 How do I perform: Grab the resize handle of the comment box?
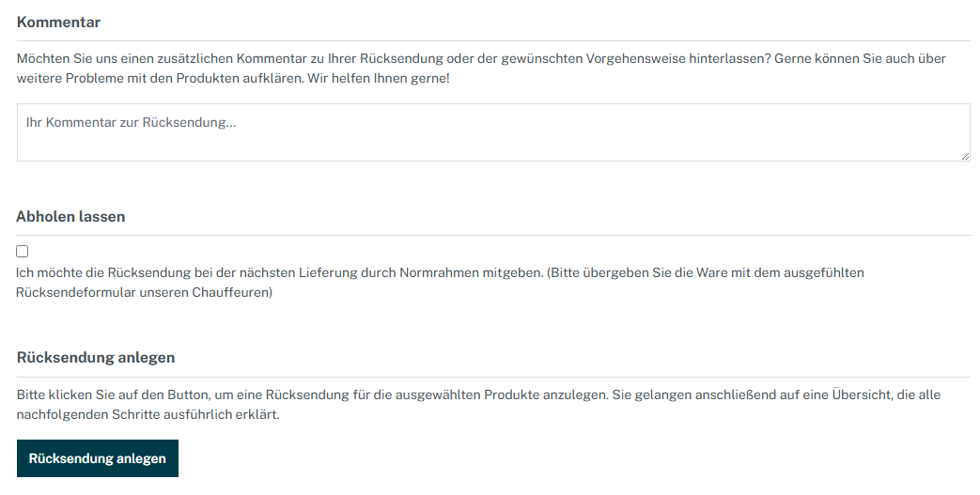[x=965, y=156]
